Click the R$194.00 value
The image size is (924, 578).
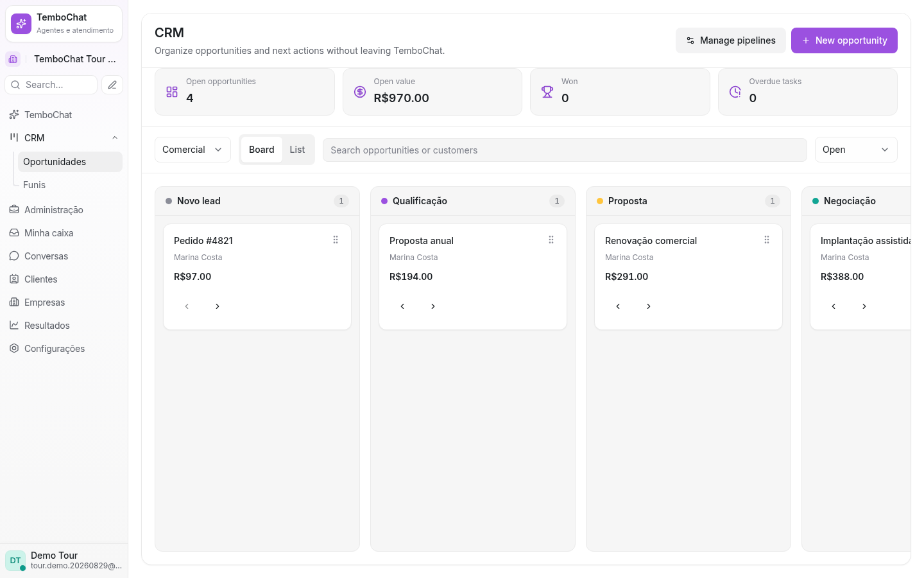[x=411, y=277]
